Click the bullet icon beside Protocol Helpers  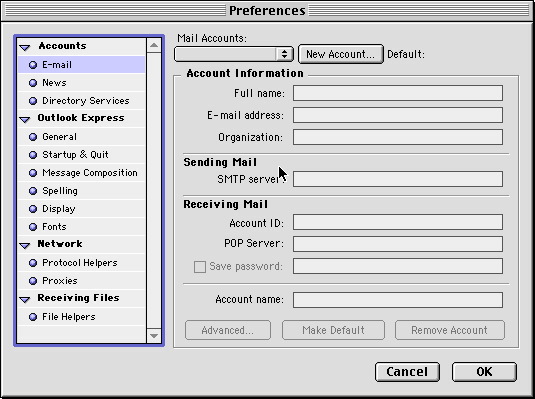point(33,263)
